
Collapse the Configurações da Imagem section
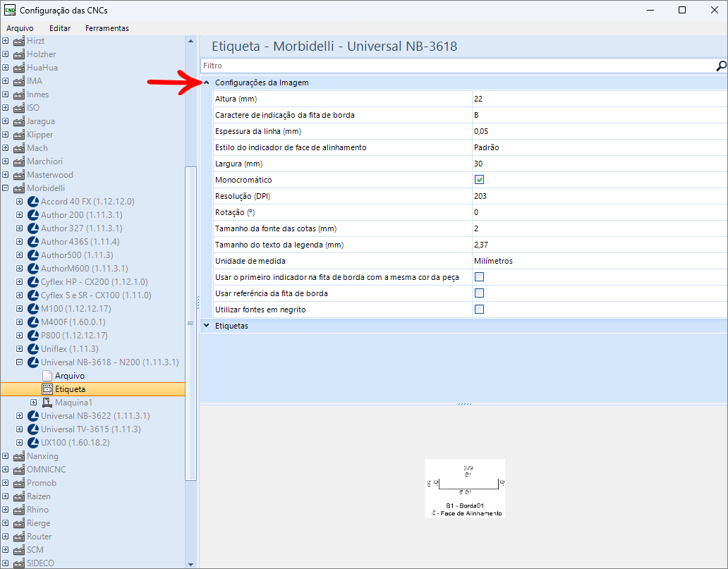tap(207, 82)
